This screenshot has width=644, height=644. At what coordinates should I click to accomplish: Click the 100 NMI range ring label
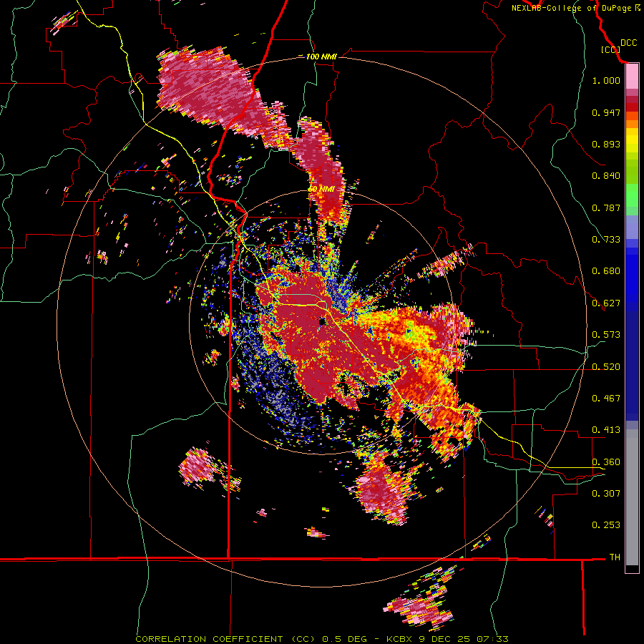click(x=321, y=57)
